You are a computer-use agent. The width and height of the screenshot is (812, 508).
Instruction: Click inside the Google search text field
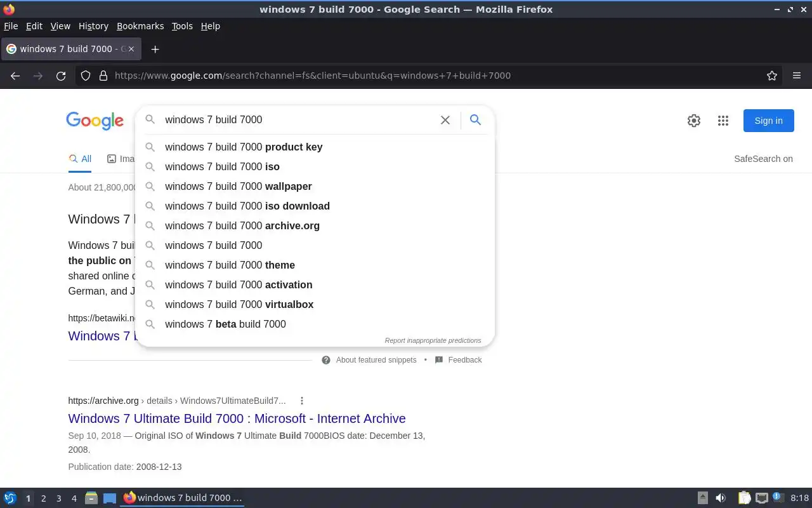(298, 119)
